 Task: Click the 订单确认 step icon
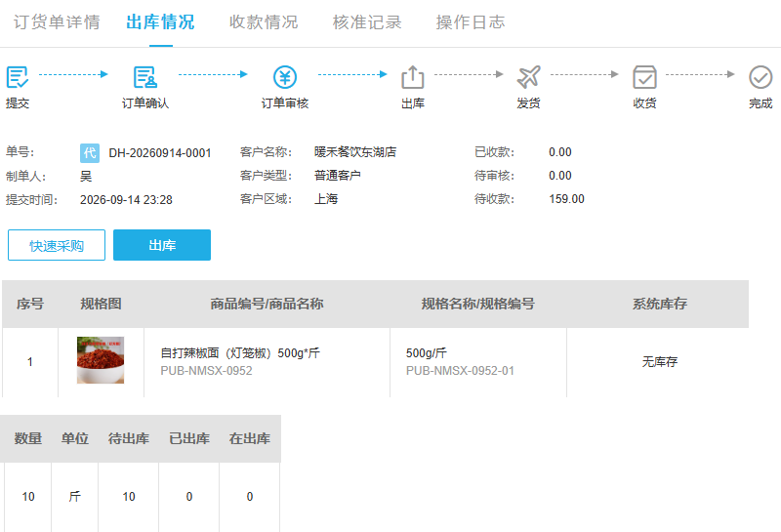tap(144, 77)
